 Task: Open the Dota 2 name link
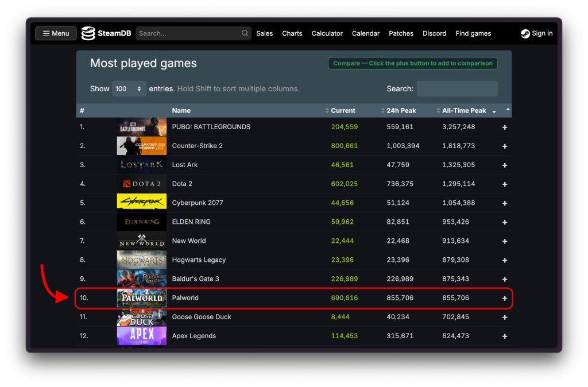click(x=182, y=184)
